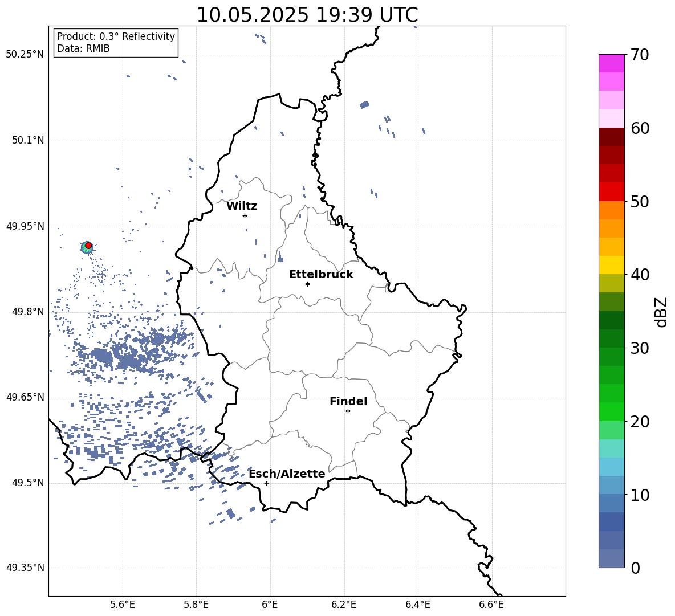Screen dimensions: 675x616
Task: Click the 30 value on the colorbar
Action: (640, 348)
